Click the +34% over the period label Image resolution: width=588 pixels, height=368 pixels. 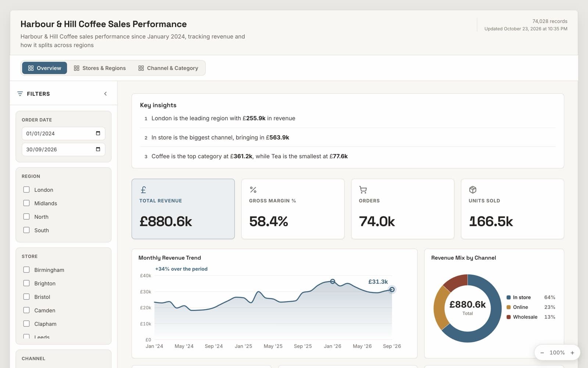point(181,269)
